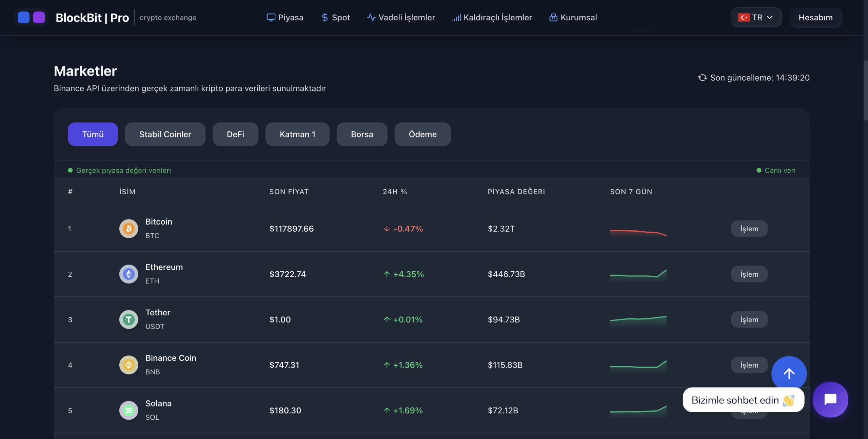
Task: Click the Tether price $1.00
Action: (280, 319)
